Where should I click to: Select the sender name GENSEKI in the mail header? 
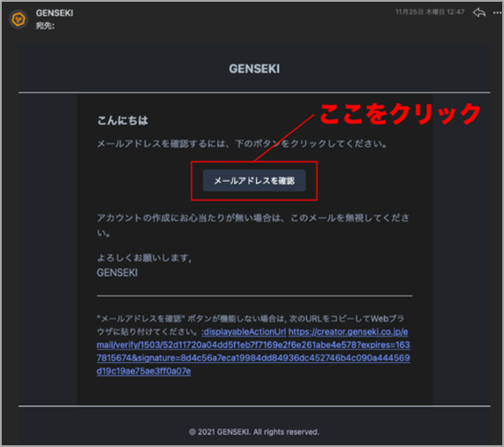[55, 13]
